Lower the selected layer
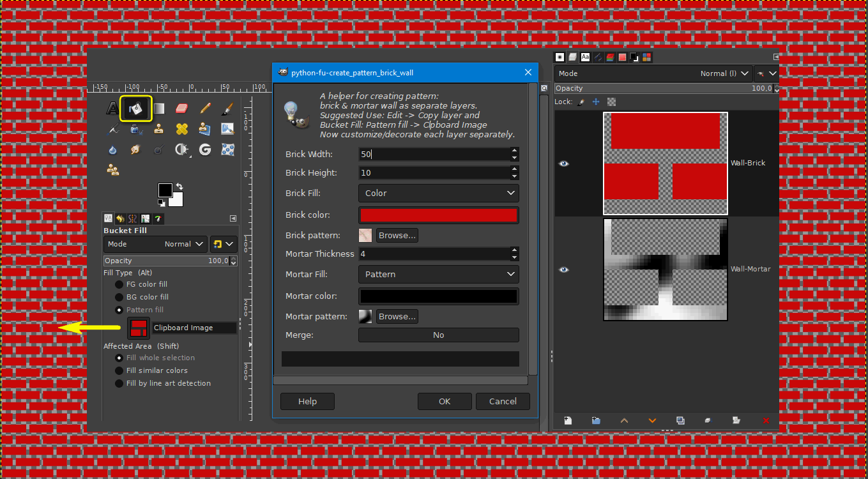 [x=652, y=420]
